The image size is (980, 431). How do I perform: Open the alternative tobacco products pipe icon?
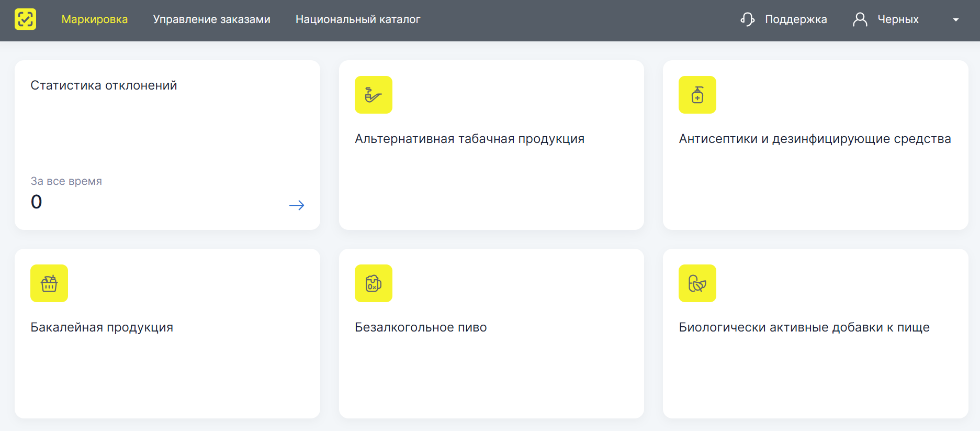[373, 95]
